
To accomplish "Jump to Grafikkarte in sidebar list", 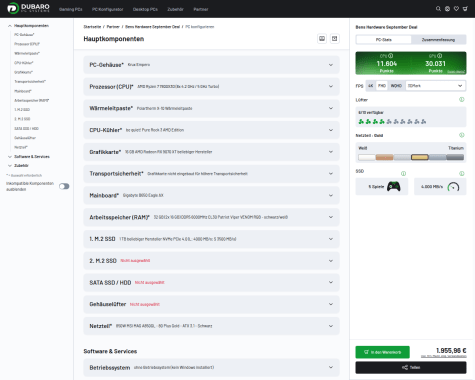I will point(23,72).
